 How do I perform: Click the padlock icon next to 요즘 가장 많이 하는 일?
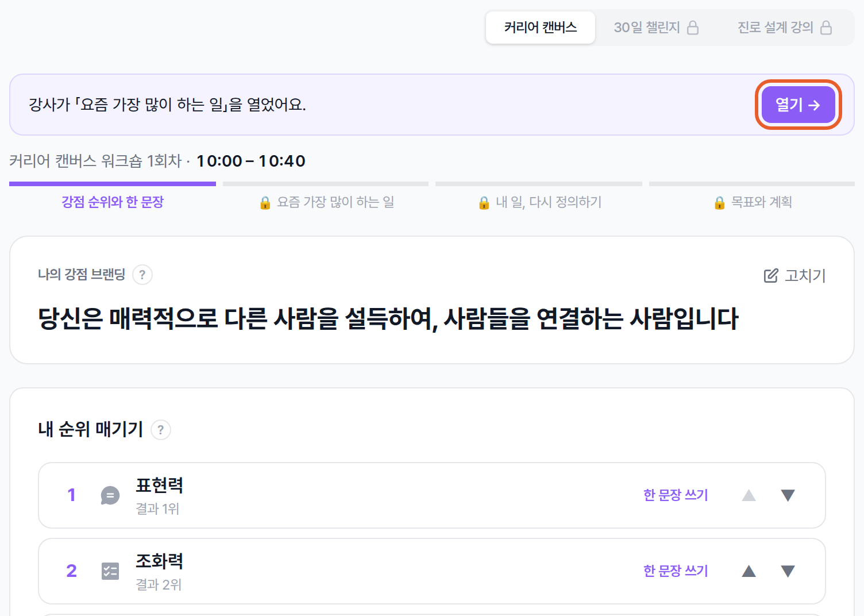pyautogui.click(x=265, y=203)
